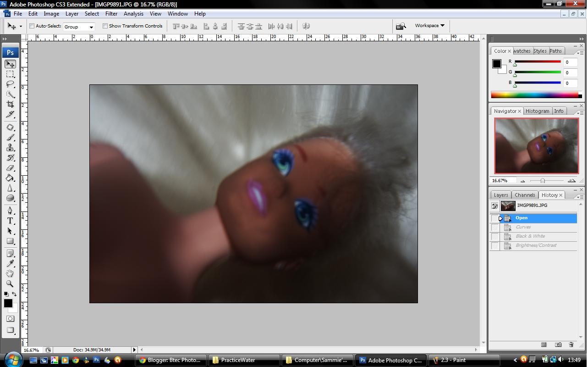The image size is (588, 367).
Task: Select the Pen tool
Action: (x=10, y=211)
